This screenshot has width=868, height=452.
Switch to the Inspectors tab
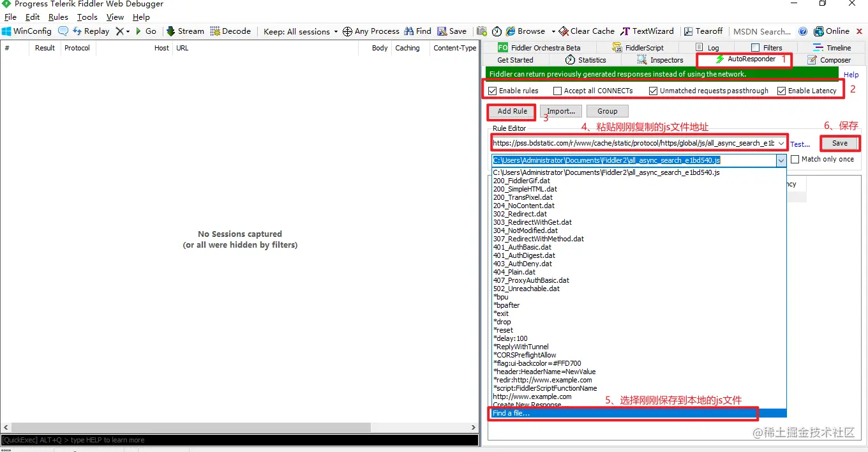point(660,60)
